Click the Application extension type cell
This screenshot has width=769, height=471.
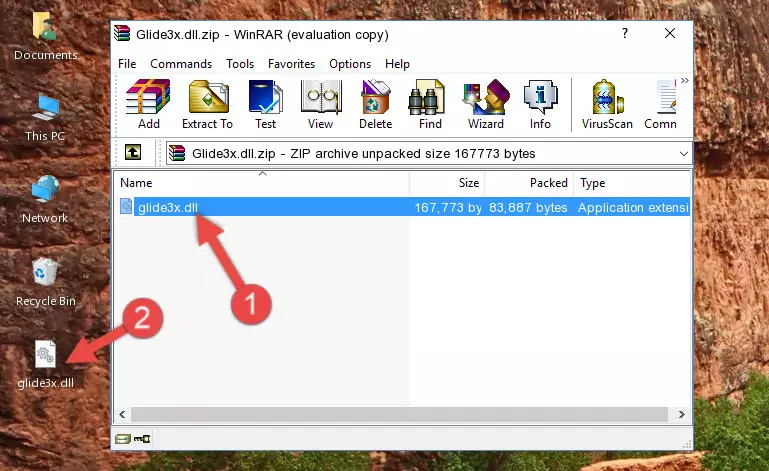pyautogui.click(x=633, y=208)
